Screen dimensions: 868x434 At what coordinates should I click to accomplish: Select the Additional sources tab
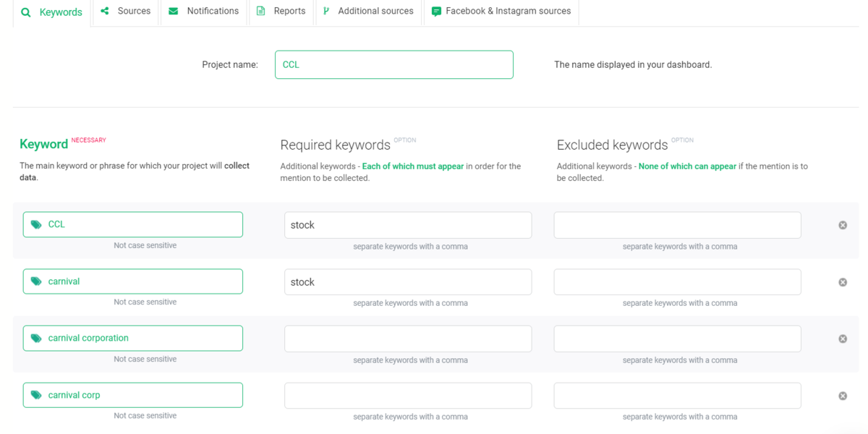click(368, 12)
